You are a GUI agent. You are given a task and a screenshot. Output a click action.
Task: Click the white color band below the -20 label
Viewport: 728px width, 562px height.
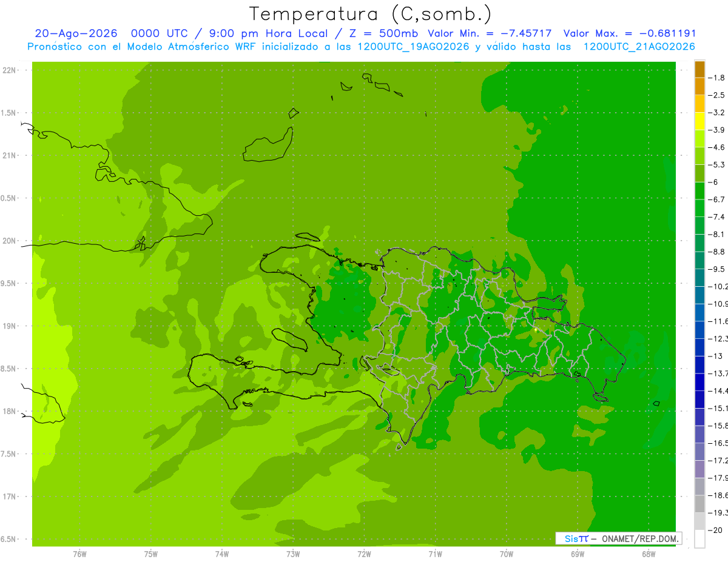(x=699, y=539)
